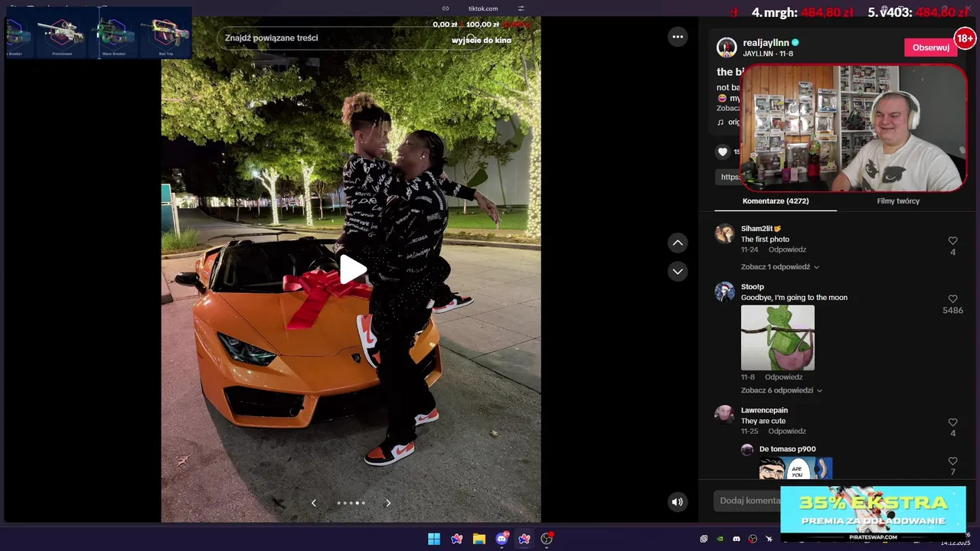Open Stoolp's profile avatar
Viewport: 980px width, 551px height.
click(725, 292)
